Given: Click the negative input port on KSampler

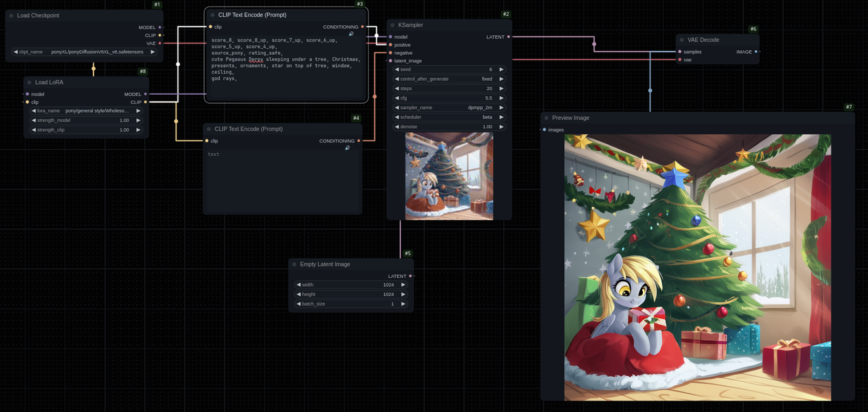Looking at the screenshot, I should (391, 53).
